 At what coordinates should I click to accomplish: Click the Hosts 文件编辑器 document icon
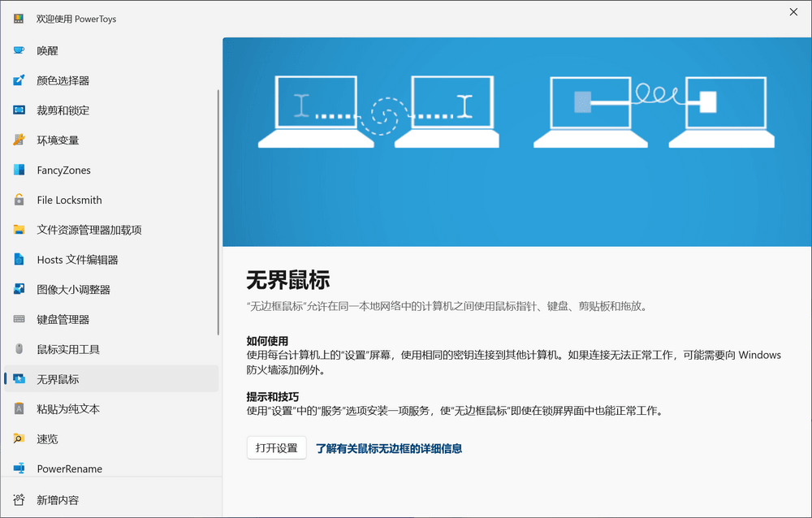click(19, 260)
